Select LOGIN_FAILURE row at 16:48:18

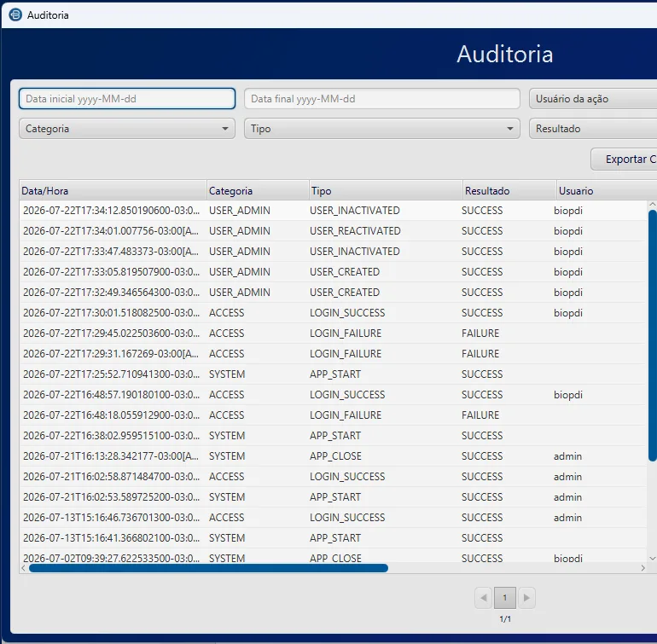coord(332,415)
